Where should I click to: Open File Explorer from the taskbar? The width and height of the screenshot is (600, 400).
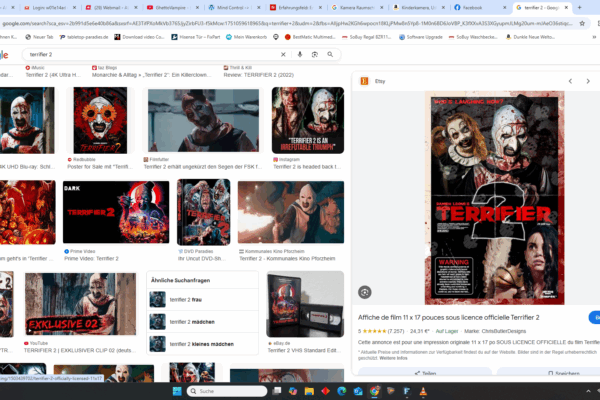pyautogui.click(x=309, y=391)
